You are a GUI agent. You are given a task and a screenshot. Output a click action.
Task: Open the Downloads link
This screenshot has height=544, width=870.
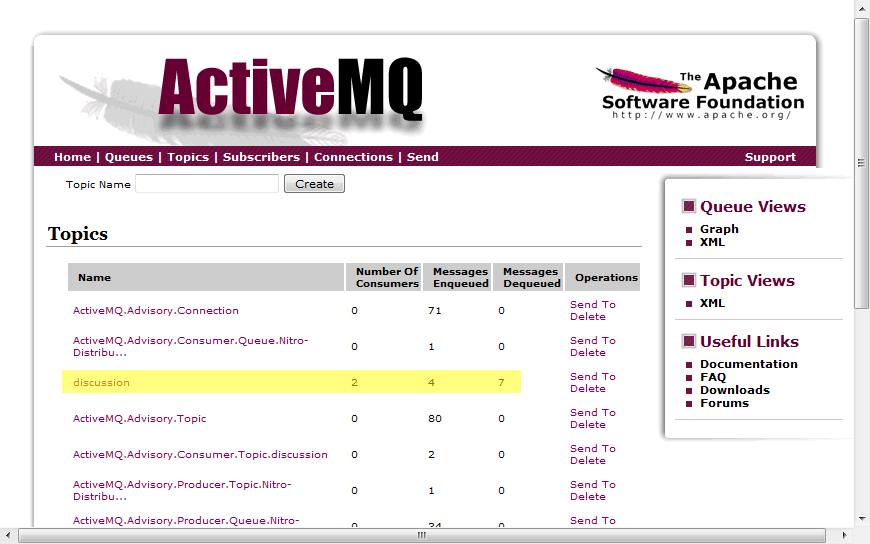click(735, 390)
